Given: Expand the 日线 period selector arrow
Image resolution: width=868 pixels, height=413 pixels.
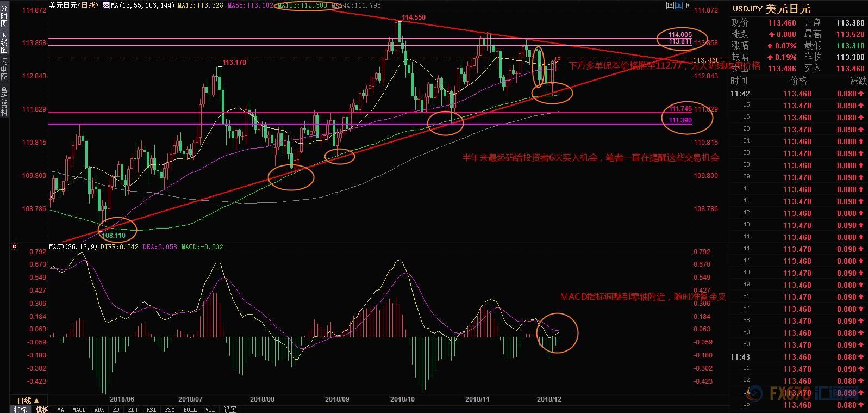Looking at the screenshot, I should [x=36, y=400].
